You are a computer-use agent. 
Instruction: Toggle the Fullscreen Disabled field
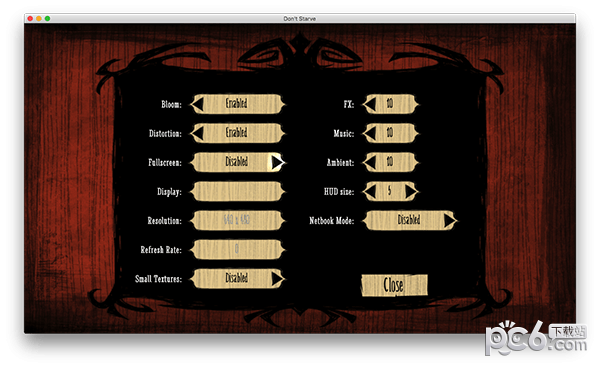click(238, 162)
